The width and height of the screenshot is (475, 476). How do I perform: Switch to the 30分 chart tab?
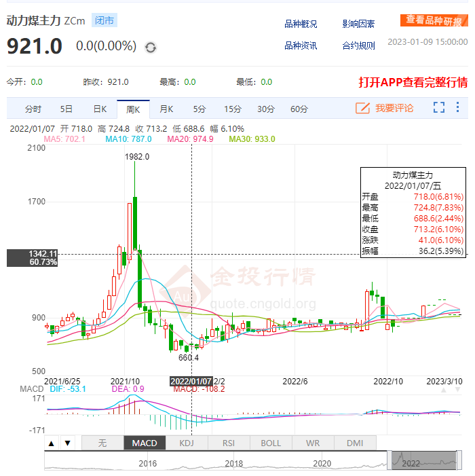point(266,109)
